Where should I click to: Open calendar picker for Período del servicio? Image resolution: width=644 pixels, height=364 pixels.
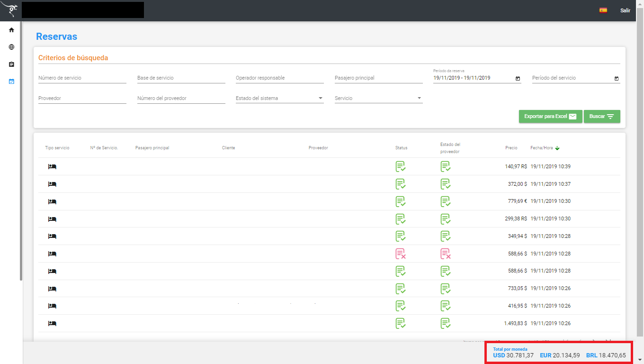click(x=617, y=78)
